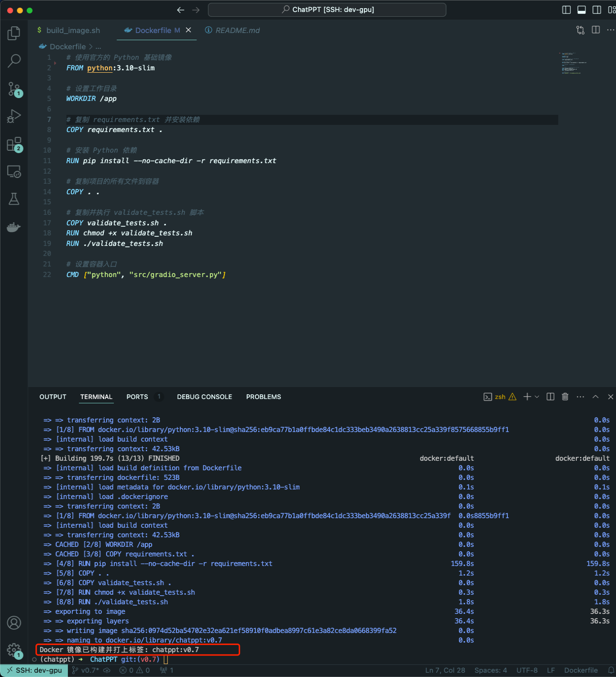This screenshot has height=677, width=616.
Task: Click the terminal prompt input cursor
Action: pyautogui.click(x=166, y=659)
